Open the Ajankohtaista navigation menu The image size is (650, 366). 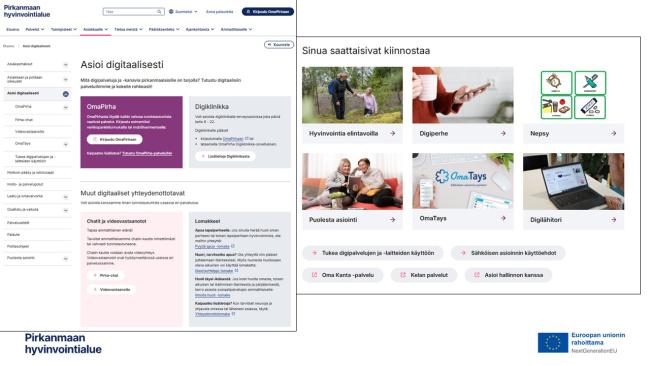(x=200, y=29)
